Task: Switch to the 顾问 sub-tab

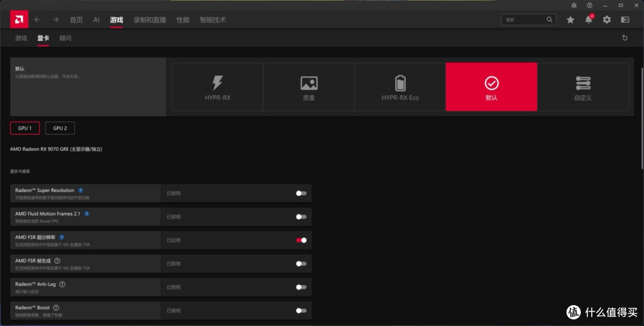Action: pos(66,38)
